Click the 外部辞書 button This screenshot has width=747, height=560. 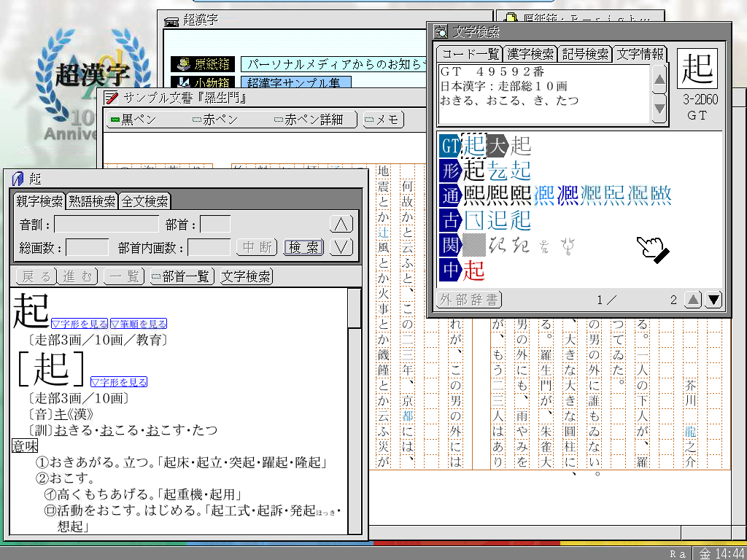(470, 299)
